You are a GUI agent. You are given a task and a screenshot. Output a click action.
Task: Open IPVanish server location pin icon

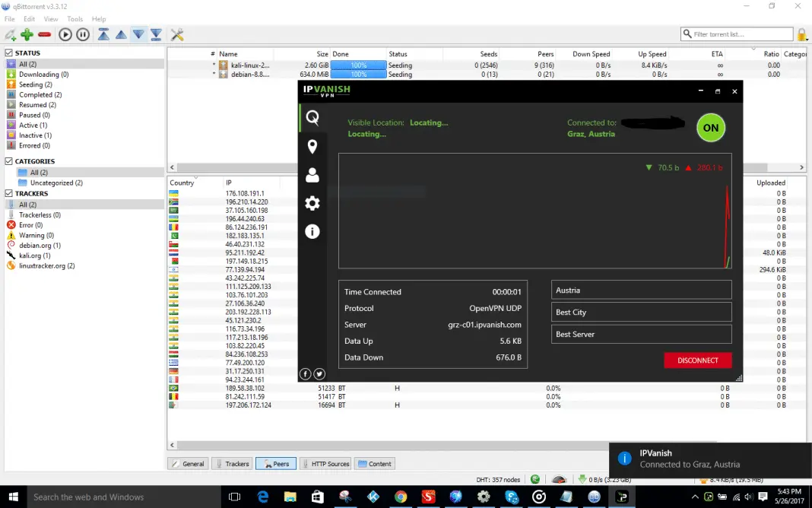coord(312,147)
